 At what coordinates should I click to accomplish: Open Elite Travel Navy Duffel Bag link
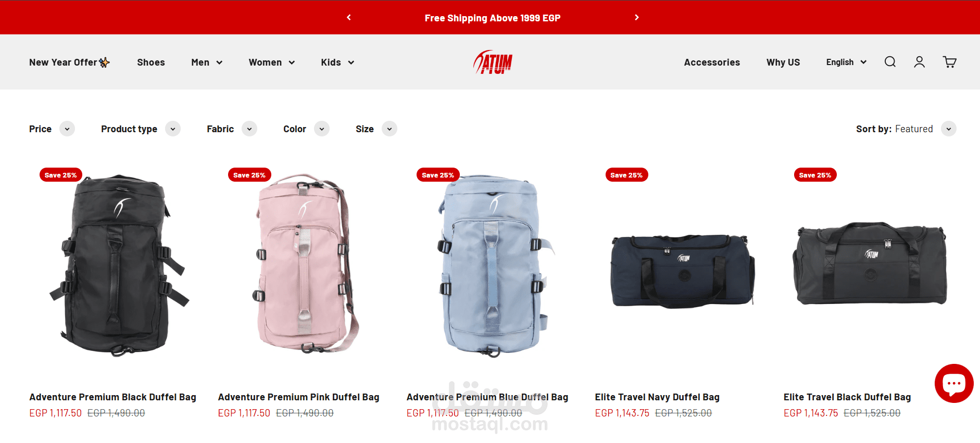pyautogui.click(x=657, y=397)
